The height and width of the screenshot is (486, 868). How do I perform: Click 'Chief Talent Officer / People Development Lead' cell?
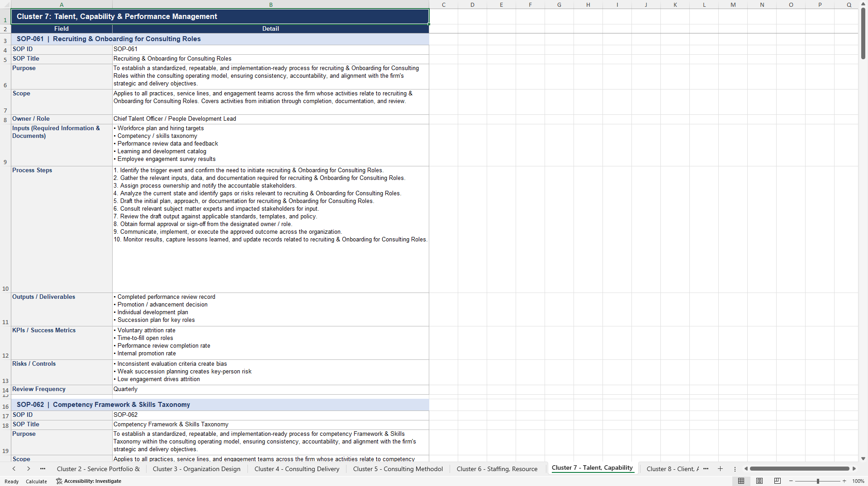[x=270, y=119]
